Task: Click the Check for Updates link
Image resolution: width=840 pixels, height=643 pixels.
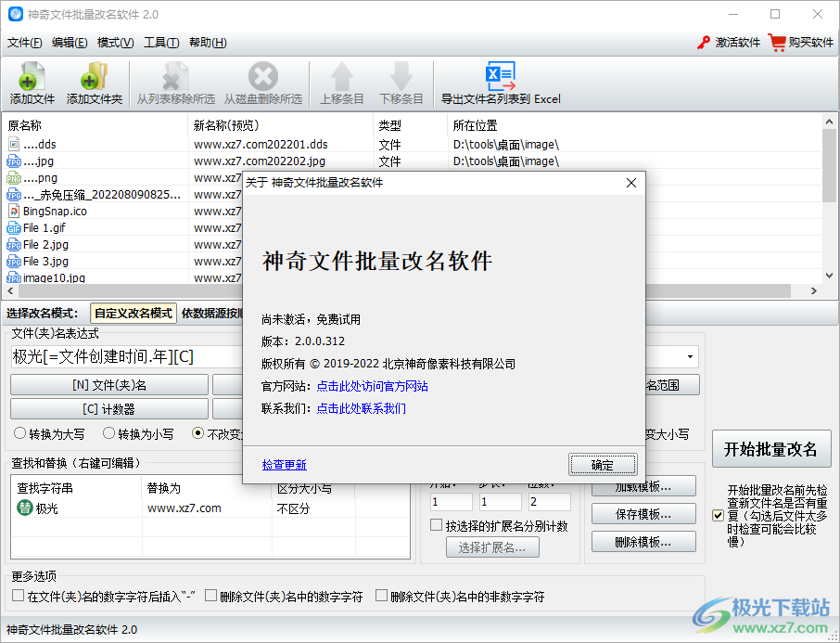Action: [x=285, y=465]
